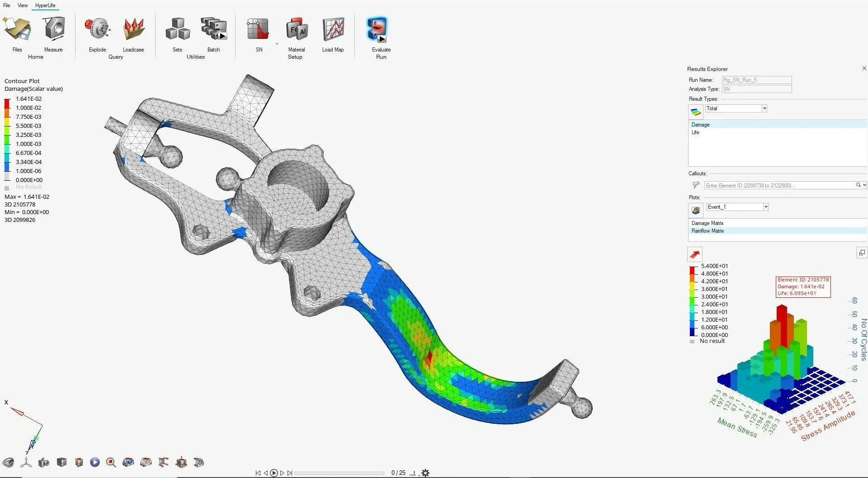Viewport: 868px width, 478px height.
Task: Expand the SN analysis type arrow
Action: point(277,44)
